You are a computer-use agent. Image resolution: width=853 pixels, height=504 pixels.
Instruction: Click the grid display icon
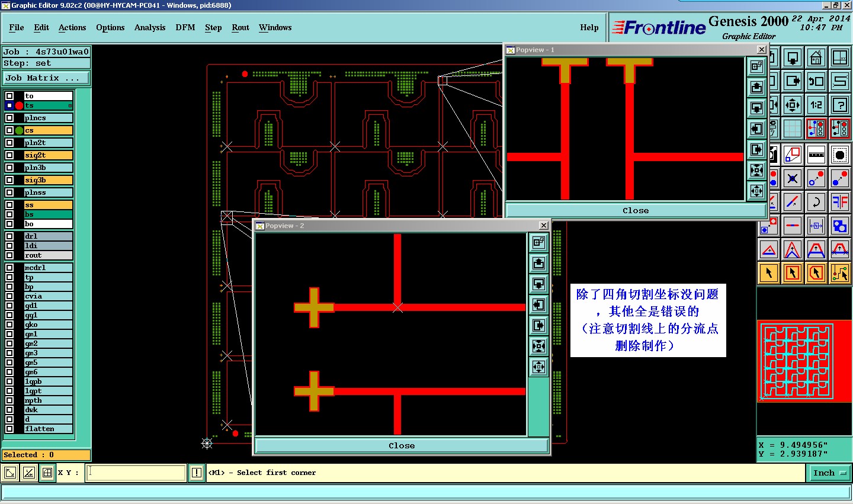[793, 129]
